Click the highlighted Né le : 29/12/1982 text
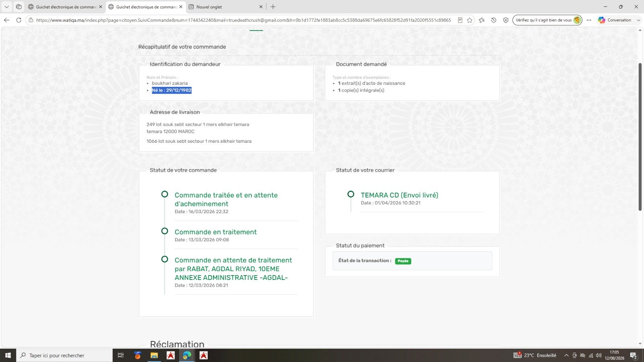644x362 pixels. point(171,90)
